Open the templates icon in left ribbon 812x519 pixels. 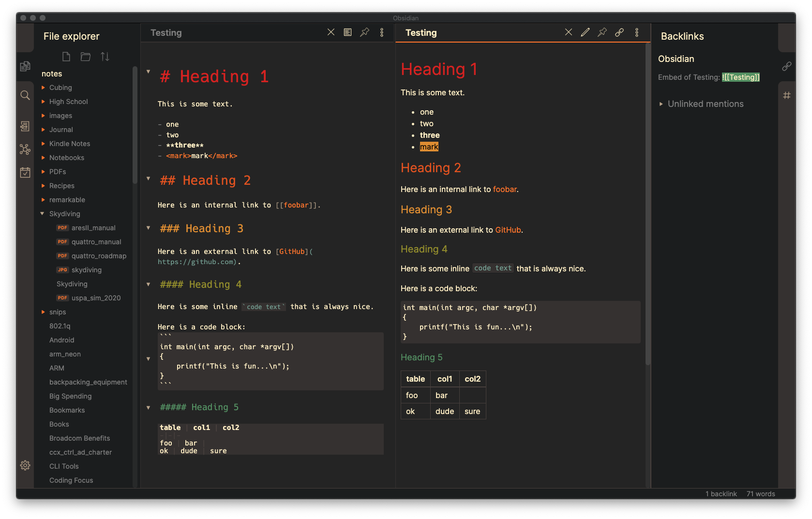[x=25, y=126]
